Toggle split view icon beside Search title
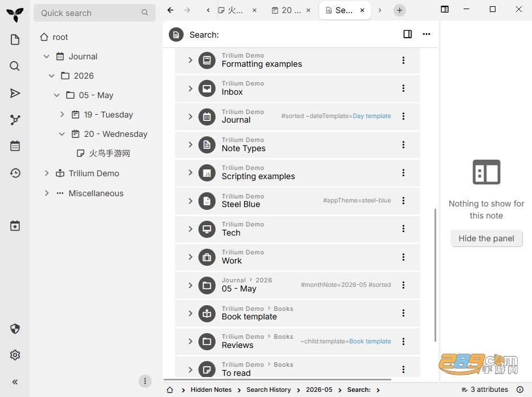 click(408, 34)
